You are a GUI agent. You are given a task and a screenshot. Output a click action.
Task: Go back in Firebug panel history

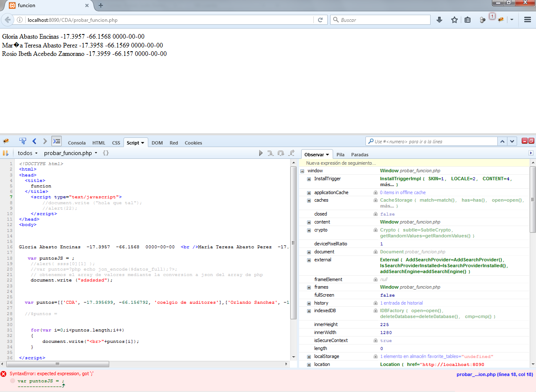[x=34, y=141]
